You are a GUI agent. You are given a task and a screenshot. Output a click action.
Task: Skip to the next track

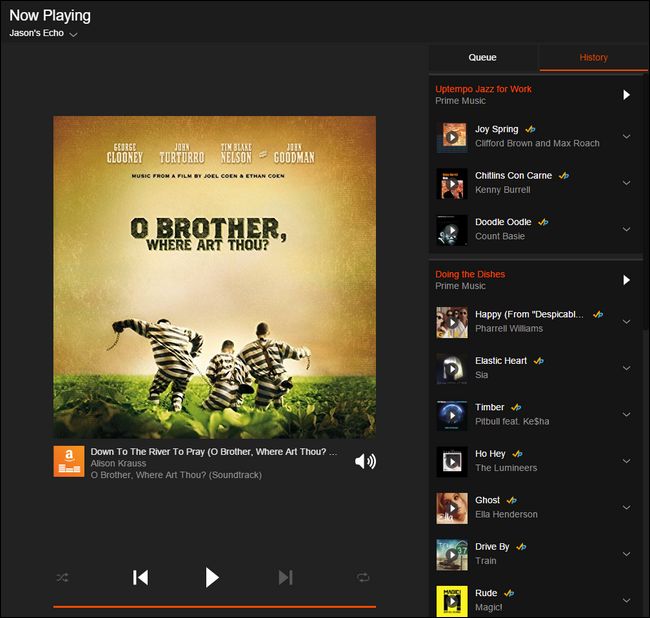coord(286,577)
